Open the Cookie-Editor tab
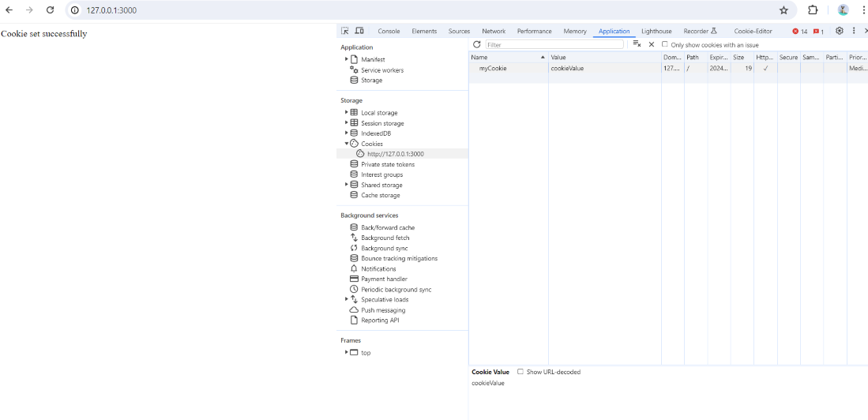This screenshot has width=868, height=420. point(753,32)
